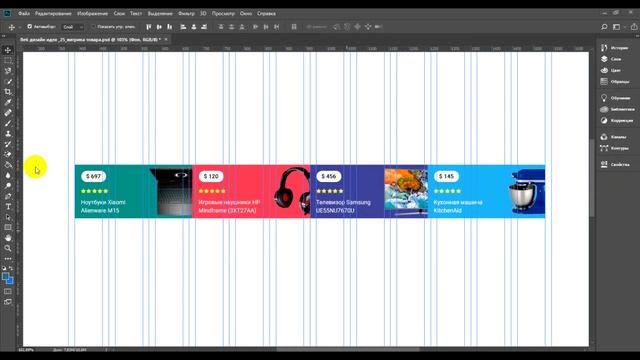Select the Move tool in toolbox
The height and width of the screenshot is (360, 640).
(8, 50)
